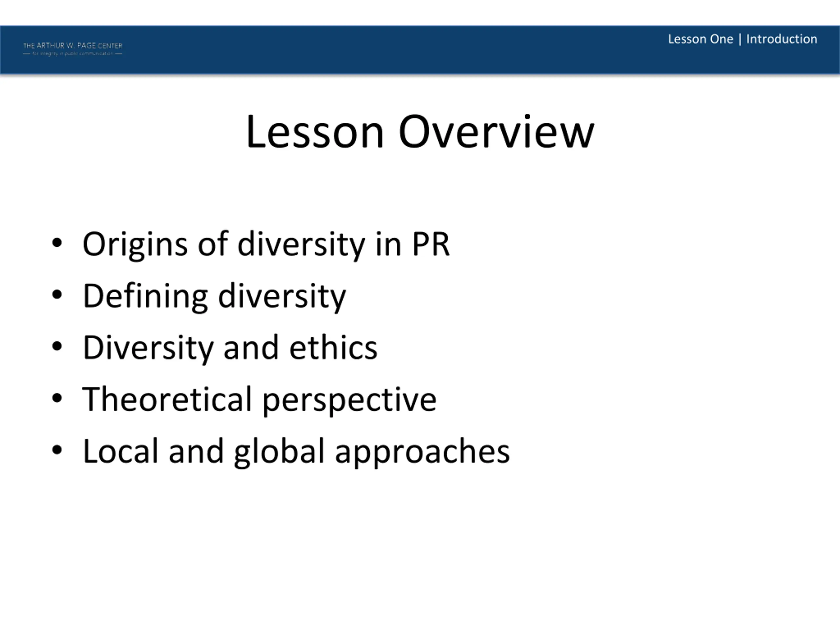Viewport: 840px width, 630px height.
Task: Select the 'Lesson One' header text
Action: (700, 39)
